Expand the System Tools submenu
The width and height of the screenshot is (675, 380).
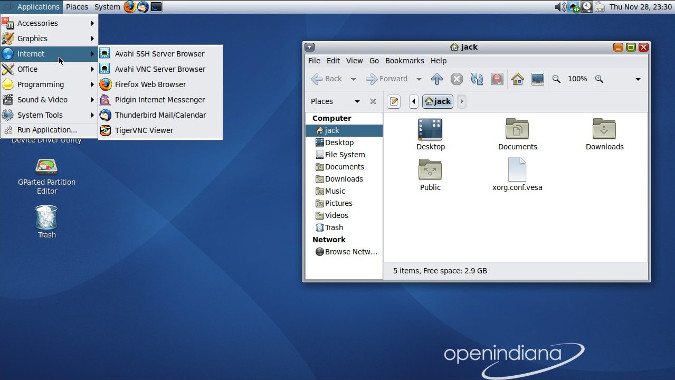(49, 115)
